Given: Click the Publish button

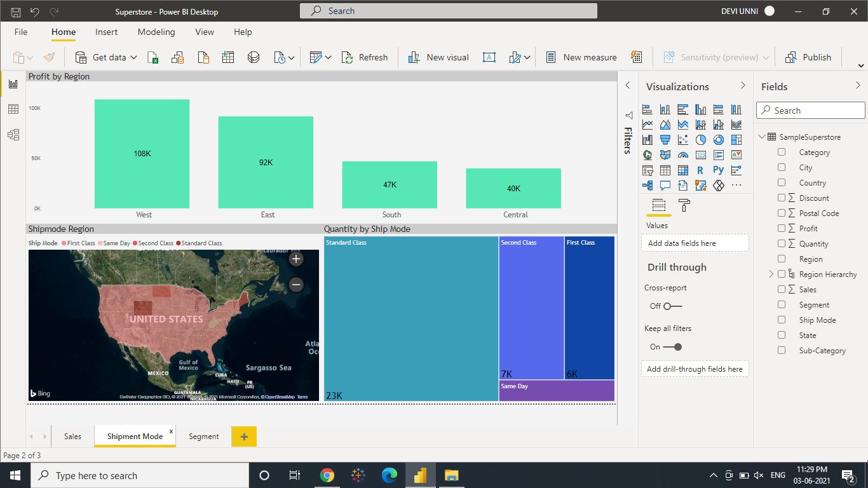Looking at the screenshot, I should coord(808,57).
